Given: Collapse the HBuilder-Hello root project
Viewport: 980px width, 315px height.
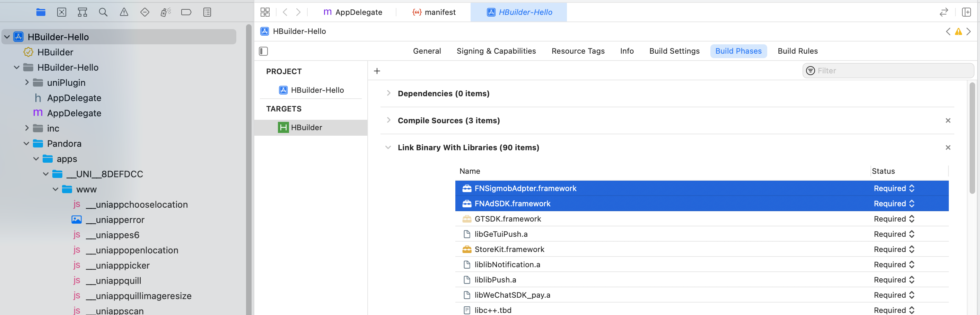Looking at the screenshot, I should tap(7, 37).
